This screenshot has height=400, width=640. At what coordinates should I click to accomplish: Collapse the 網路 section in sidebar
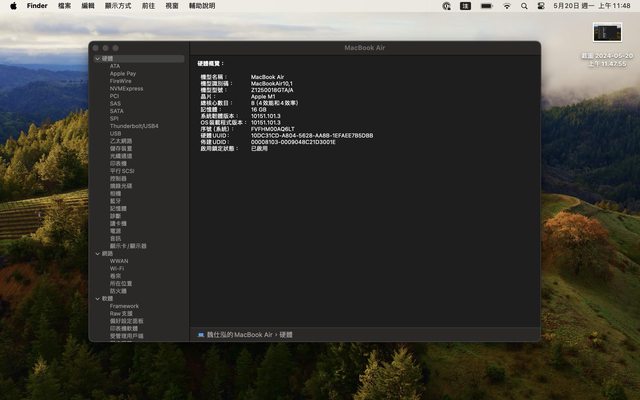(97, 253)
